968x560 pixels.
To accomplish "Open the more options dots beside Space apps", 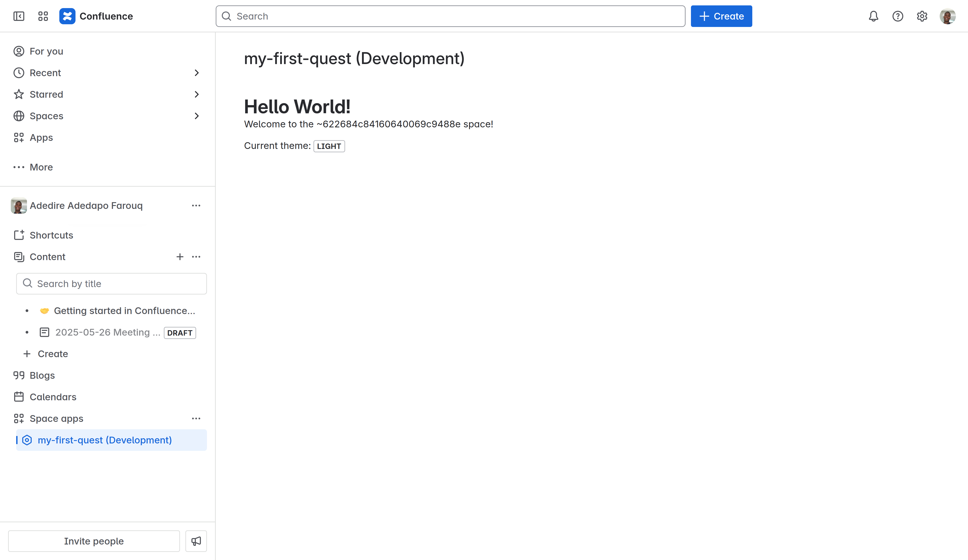I will (x=196, y=418).
